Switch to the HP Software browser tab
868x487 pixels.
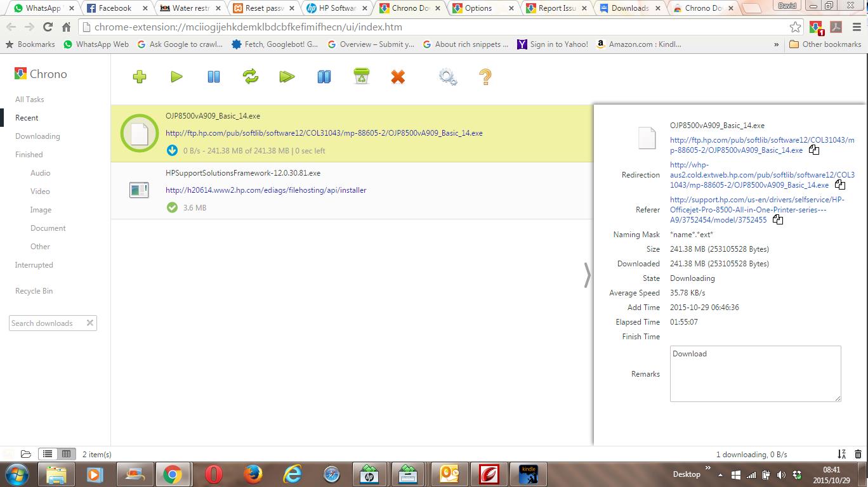pyautogui.click(x=338, y=8)
